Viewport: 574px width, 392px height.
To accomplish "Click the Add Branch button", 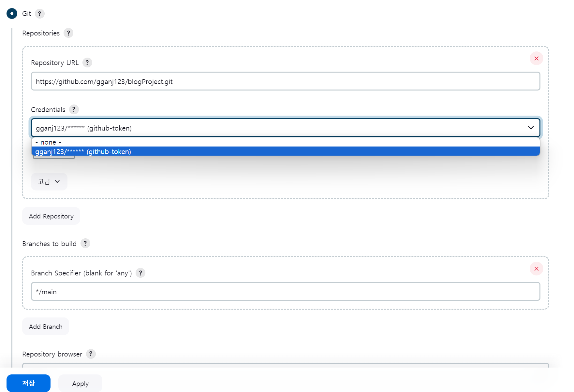I will (x=46, y=327).
